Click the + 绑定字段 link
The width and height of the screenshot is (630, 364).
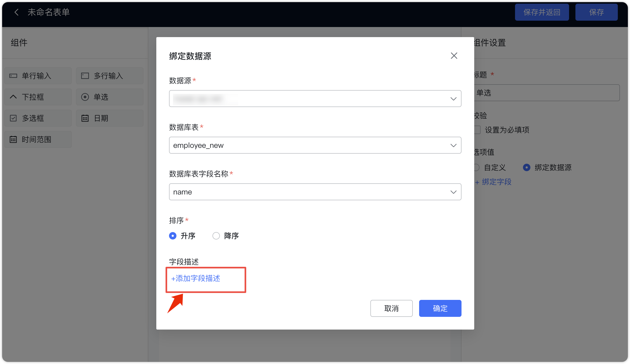point(493,182)
